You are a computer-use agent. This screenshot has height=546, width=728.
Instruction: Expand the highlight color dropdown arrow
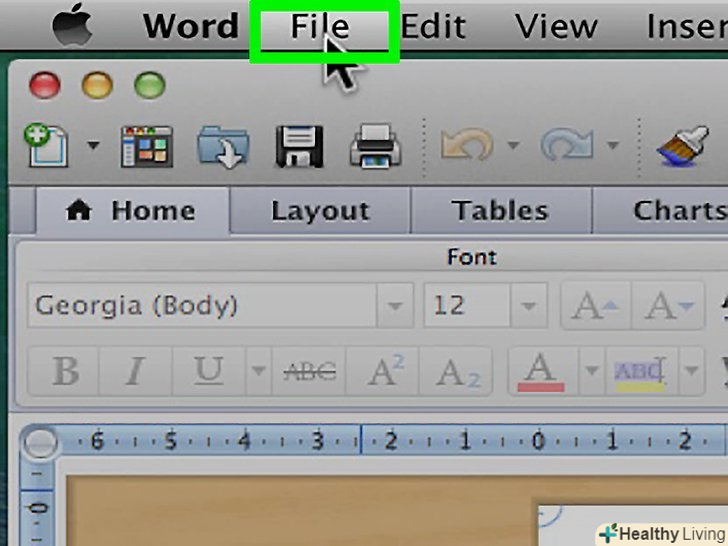tap(692, 370)
